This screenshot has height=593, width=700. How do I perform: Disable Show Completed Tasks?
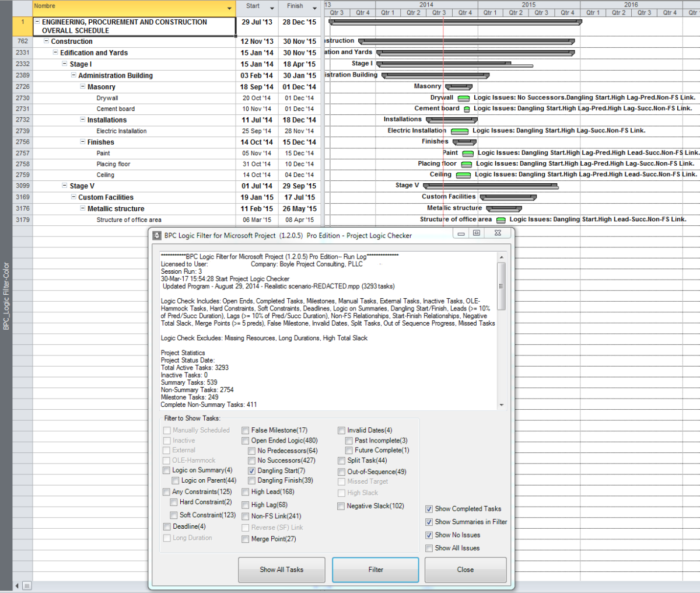[430, 508]
